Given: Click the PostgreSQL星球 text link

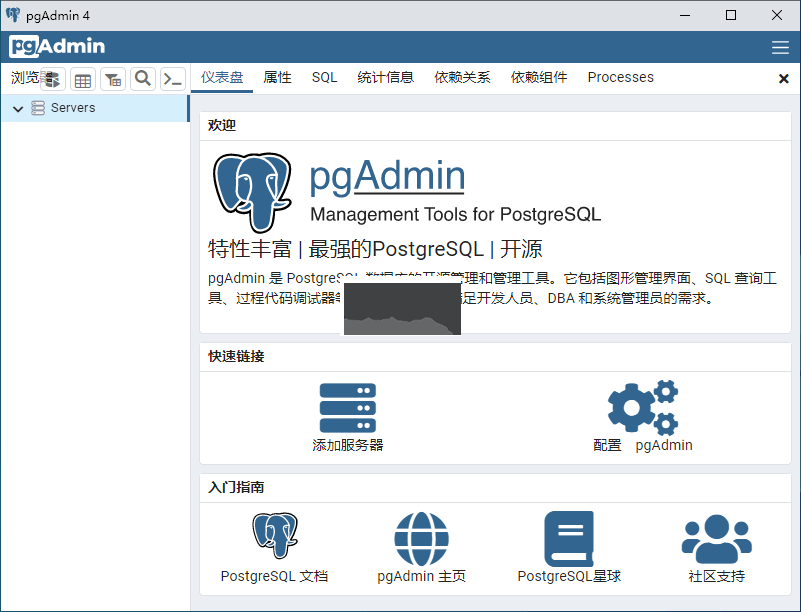Looking at the screenshot, I should pos(569,576).
